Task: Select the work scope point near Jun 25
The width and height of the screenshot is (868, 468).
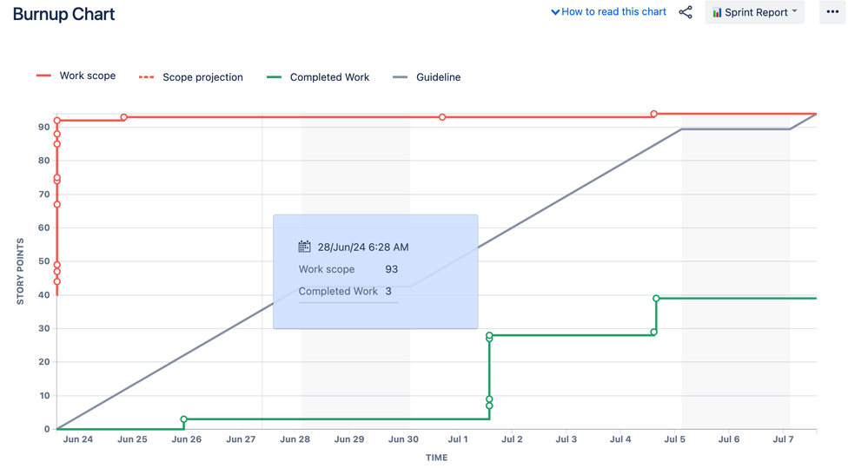Action: click(x=124, y=117)
